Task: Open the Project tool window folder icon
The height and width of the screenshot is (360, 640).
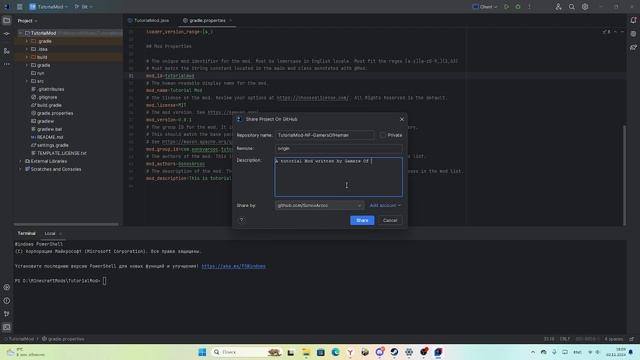Action: (x=7, y=20)
